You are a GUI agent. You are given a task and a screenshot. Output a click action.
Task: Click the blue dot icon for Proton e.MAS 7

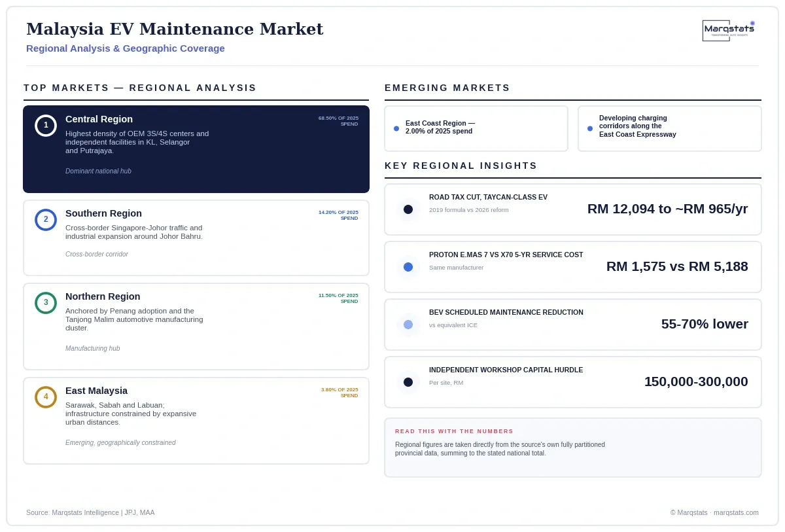point(408,267)
